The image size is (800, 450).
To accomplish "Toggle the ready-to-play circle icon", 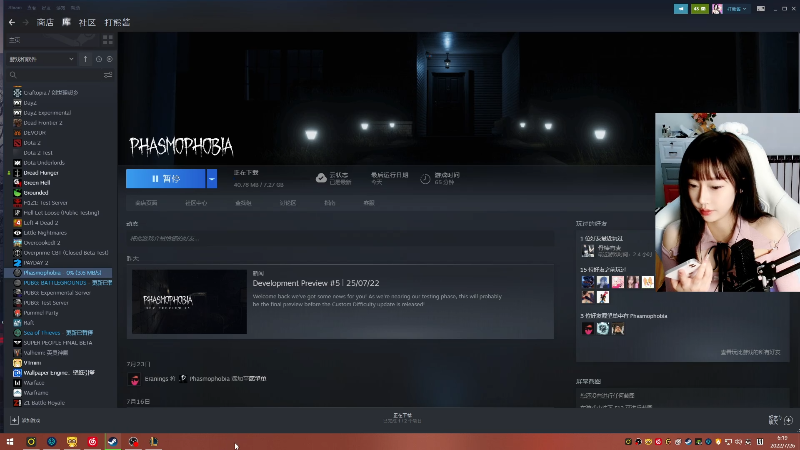I will coord(109,59).
